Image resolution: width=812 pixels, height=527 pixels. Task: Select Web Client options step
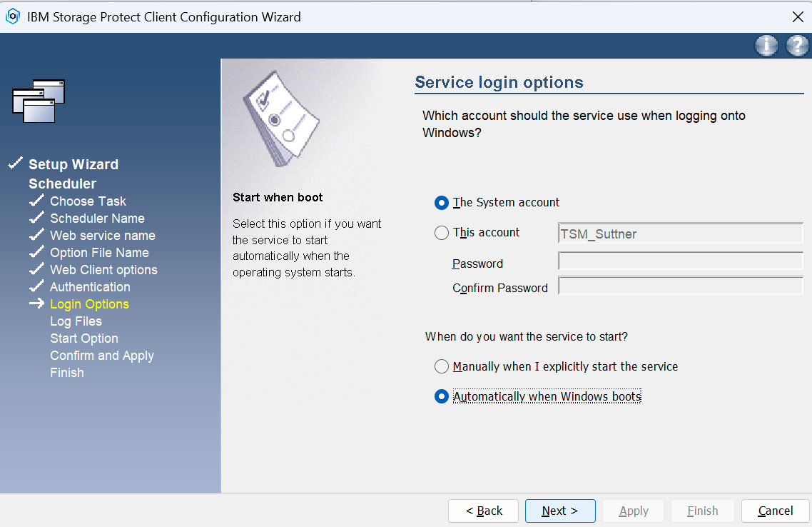point(103,270)
